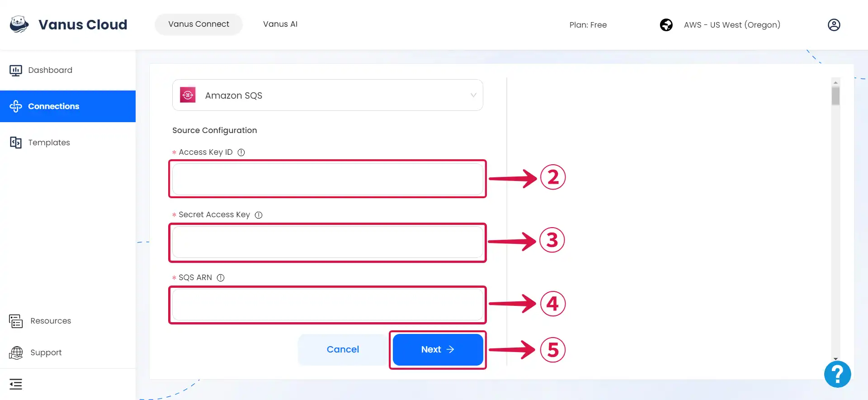868x400 pixels.
Task: Open the blue help question mark button
Action: 837,374
